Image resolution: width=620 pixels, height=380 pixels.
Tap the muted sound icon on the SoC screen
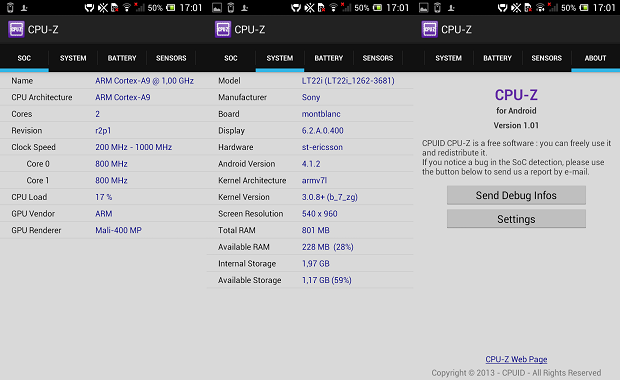click(x=103, y=8)
